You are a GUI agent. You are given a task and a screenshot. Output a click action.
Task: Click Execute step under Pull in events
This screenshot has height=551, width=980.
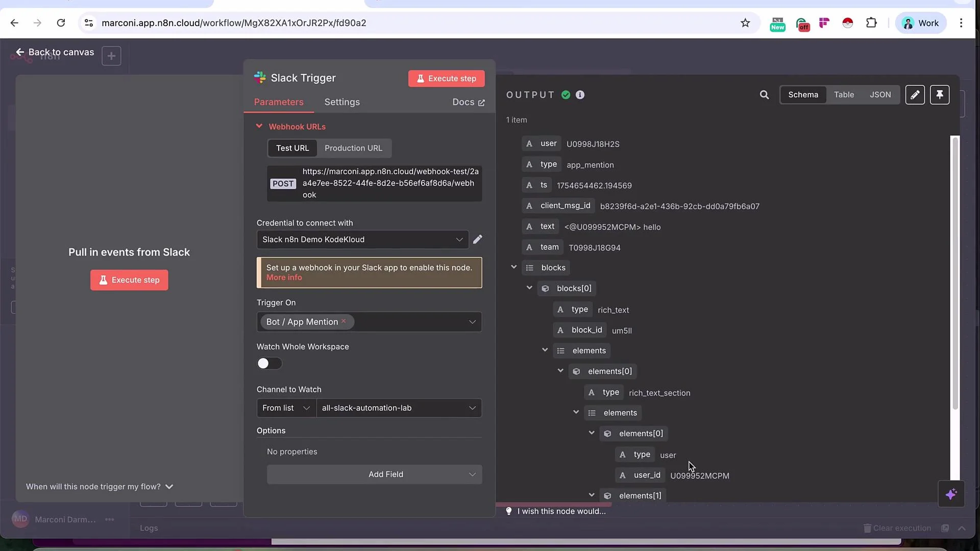(129, 280)
